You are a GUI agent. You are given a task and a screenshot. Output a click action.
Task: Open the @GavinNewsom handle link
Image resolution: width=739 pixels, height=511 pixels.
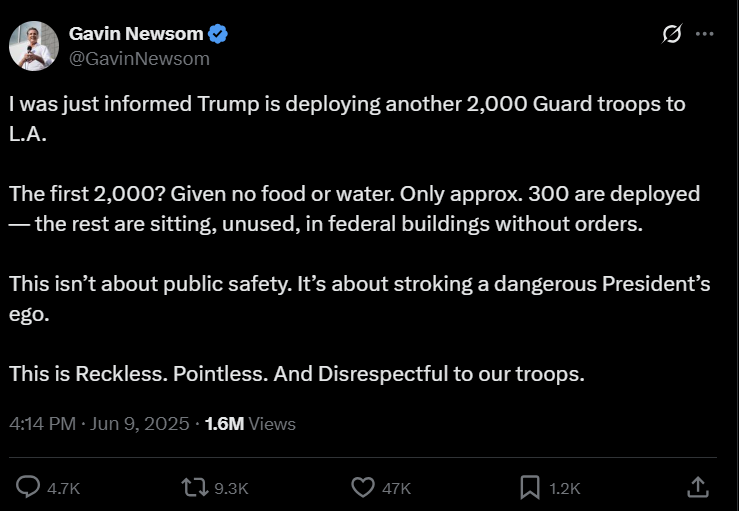tap(139, 58)
